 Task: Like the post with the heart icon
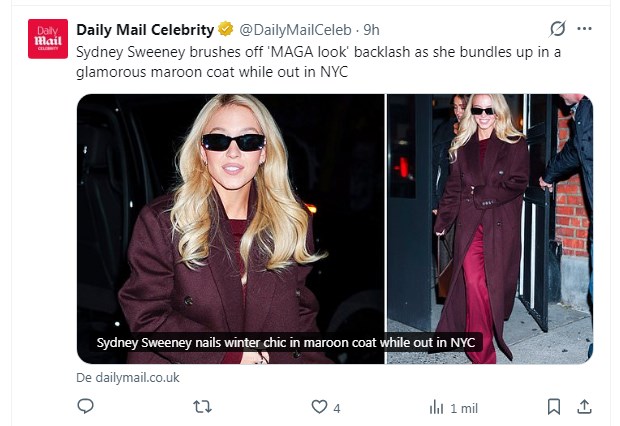click(x=319, y=407)
